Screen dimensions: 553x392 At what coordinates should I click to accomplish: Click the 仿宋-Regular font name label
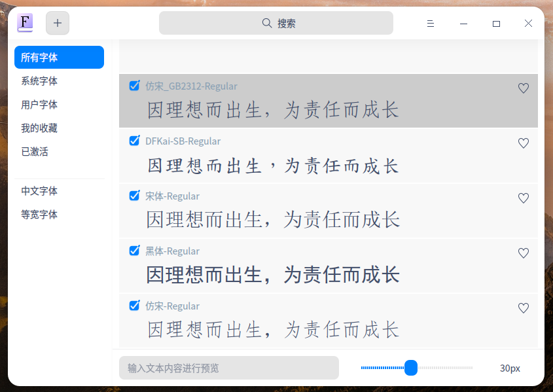click(x=173, y=306)
